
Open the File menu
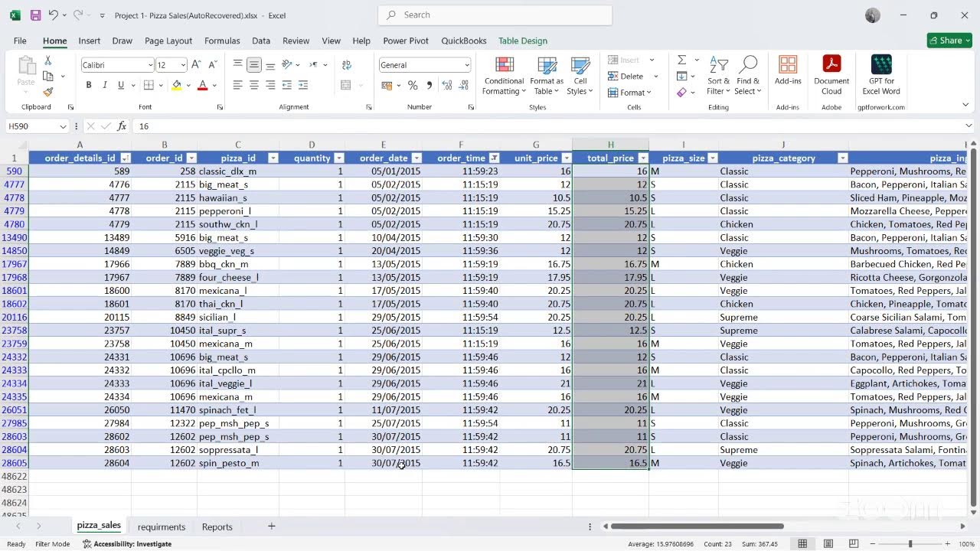pyautogui.click(x=20, y=41)
